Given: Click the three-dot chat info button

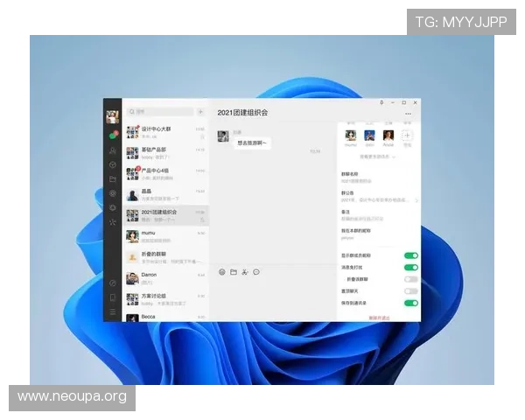Looking at the screenshot, I should [x=408, y=114].
